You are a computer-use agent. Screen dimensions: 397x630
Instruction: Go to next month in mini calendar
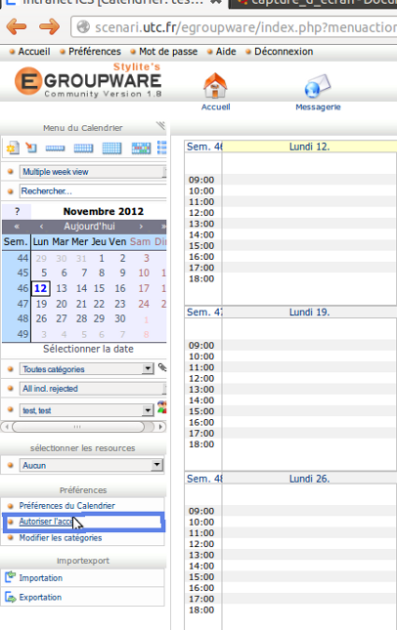(141, 226)
